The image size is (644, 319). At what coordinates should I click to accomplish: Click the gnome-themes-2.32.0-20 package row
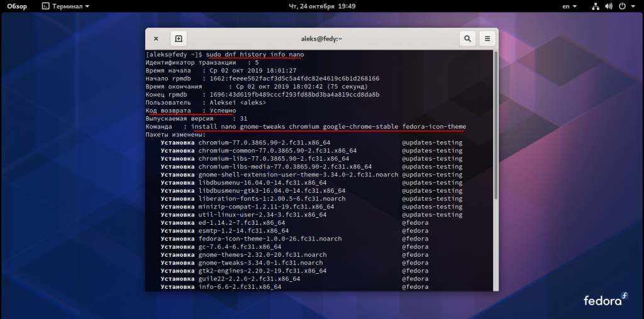click(294, 254)
